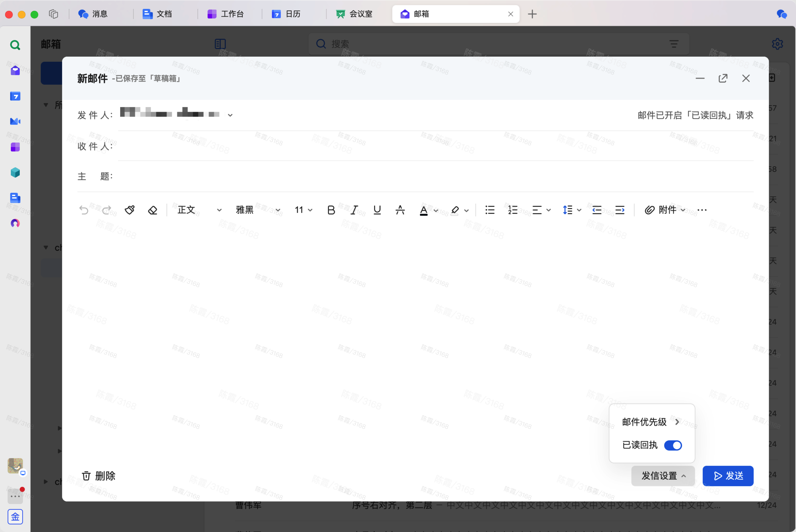Open the purple workbench icon in sidebar
Image resolution: width=796 pixels, height=532 pixels.
15,147
